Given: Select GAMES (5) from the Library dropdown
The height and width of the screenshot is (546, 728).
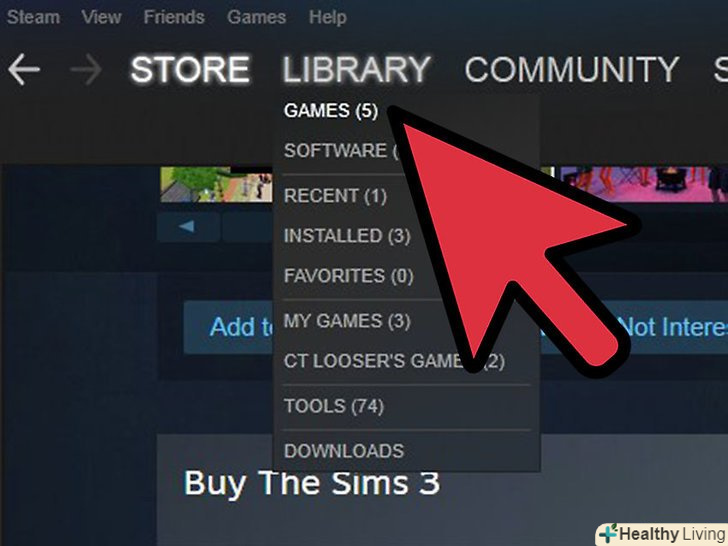Looking at the screenshot, I should [331, 111].
